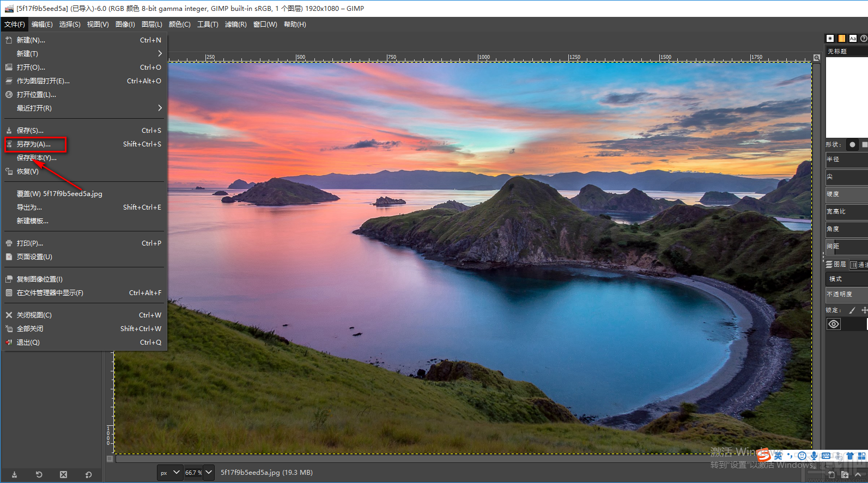The height and width of the screenshot is (483, 868).
Task: Click the Sogou microphone voice input icon
Action: coord(814,456)
